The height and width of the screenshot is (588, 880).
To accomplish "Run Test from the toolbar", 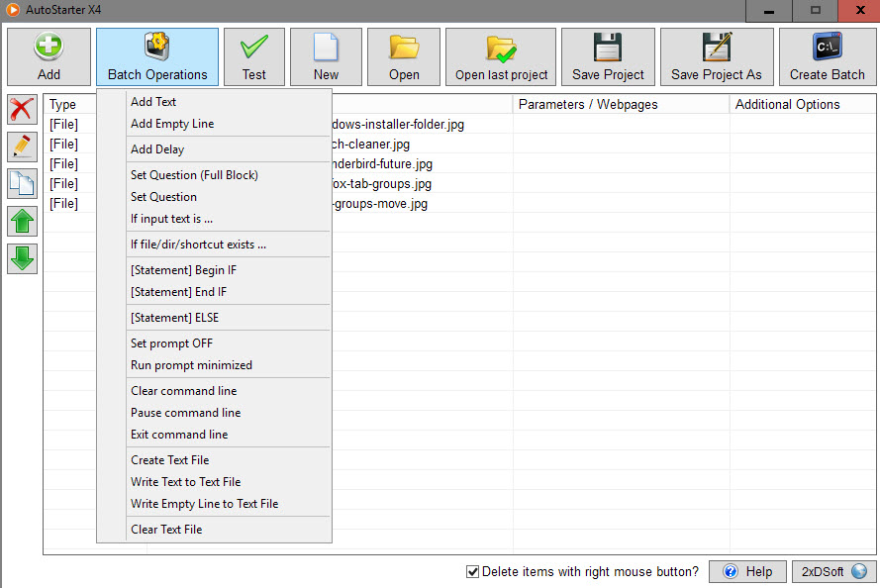I will [254, 57].
